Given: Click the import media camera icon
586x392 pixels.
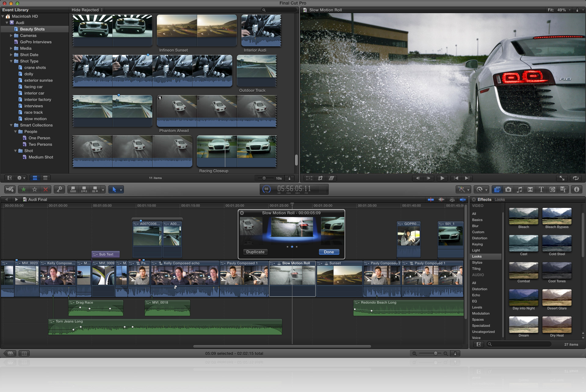Looking at the screenshot, I should pyautogui.click(x=10, y=189).
